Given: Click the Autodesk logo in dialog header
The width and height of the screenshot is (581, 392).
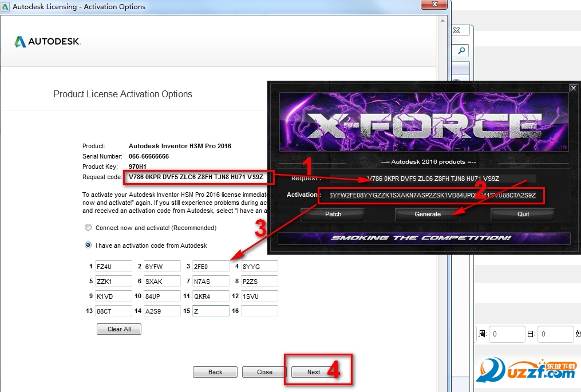Looking at the screenshot, I should pyautogui.click(x=47, y=41).
